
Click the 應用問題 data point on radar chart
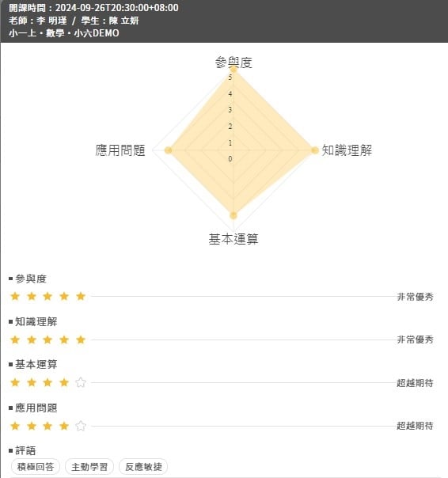coord(169,150)
